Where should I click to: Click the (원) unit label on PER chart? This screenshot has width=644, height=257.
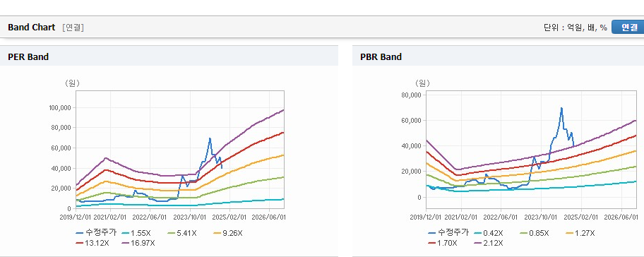click(72, 83)
